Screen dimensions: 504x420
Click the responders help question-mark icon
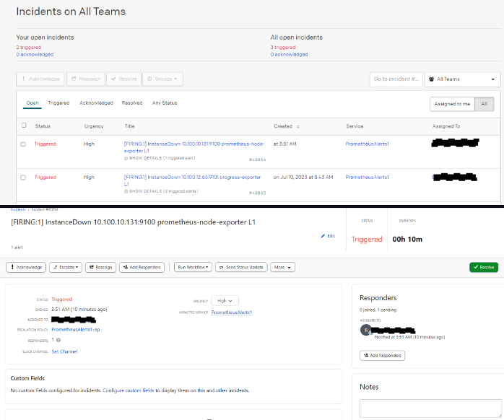(x=58, y=340)
